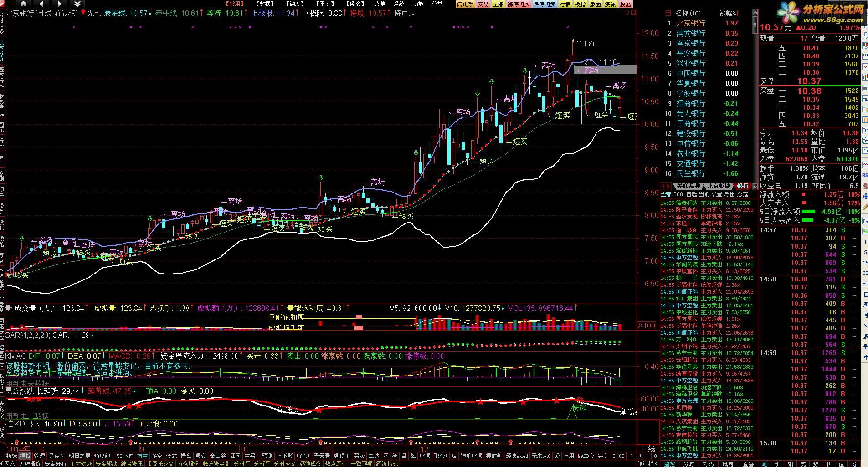868x467 pixels.
Task: Click the red list icon beside 名称(16)
Action: point(668,13)
